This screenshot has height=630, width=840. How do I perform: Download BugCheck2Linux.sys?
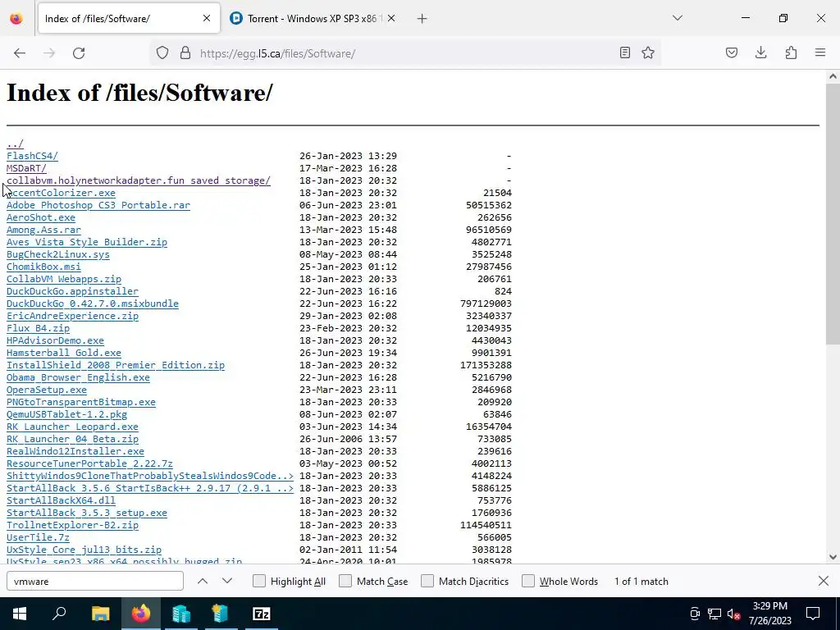(58, 254)
